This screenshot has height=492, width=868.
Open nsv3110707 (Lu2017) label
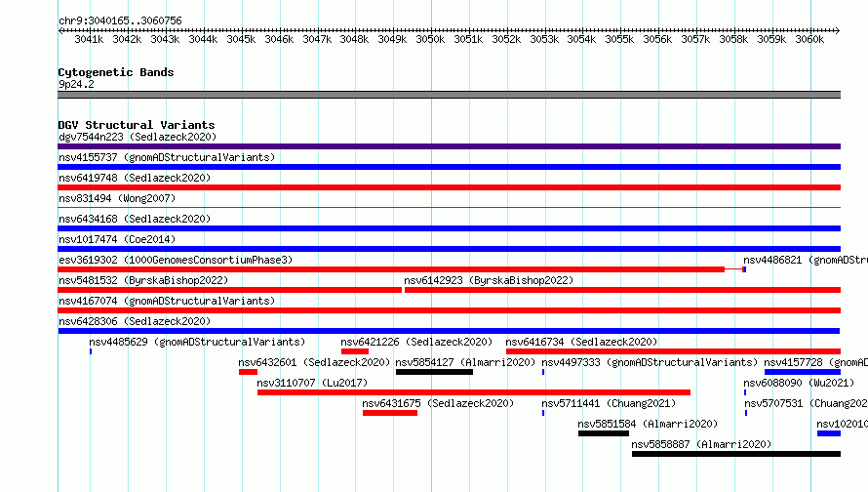312,383
